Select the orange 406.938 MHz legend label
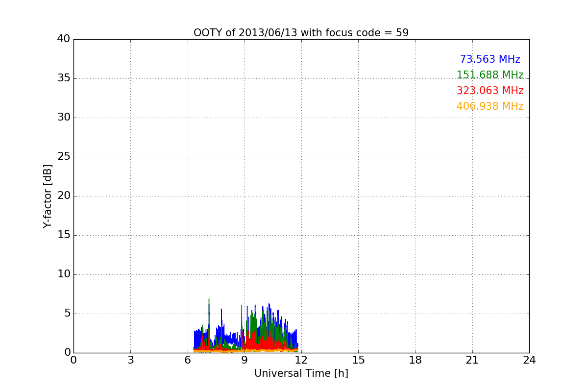This screenshot has height=392, width=588. click(x=490, y=106)
